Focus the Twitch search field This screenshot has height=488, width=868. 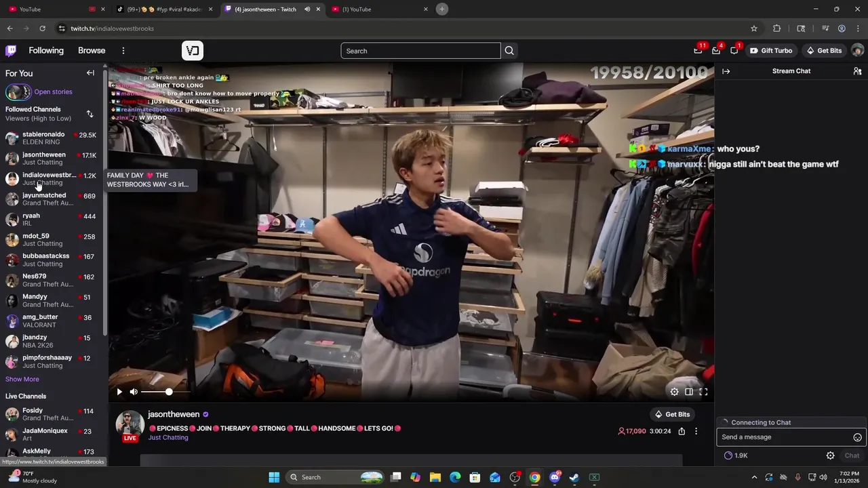pos(420,51)
